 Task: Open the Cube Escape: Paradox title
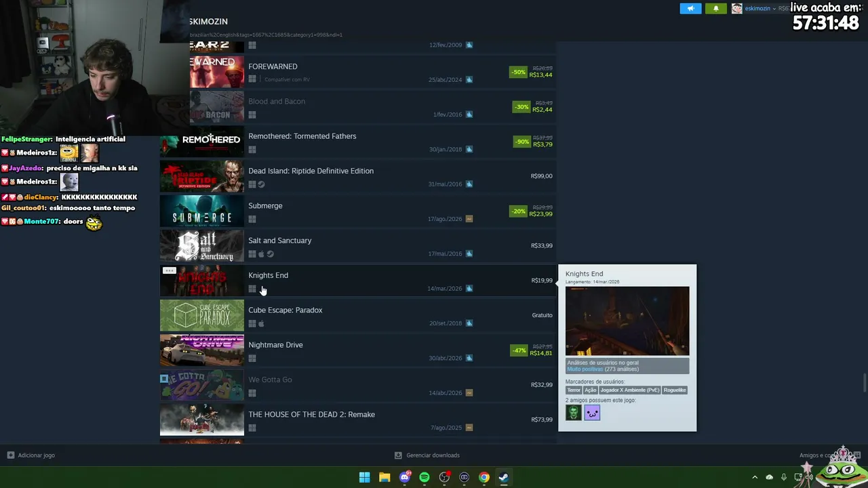[285, 310]
